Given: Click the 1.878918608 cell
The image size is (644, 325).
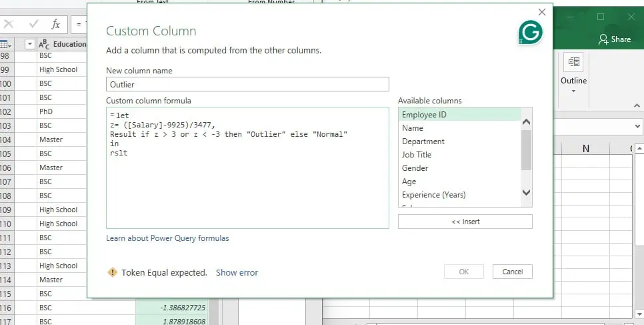Looking at the screenshot, I should 172,321.
